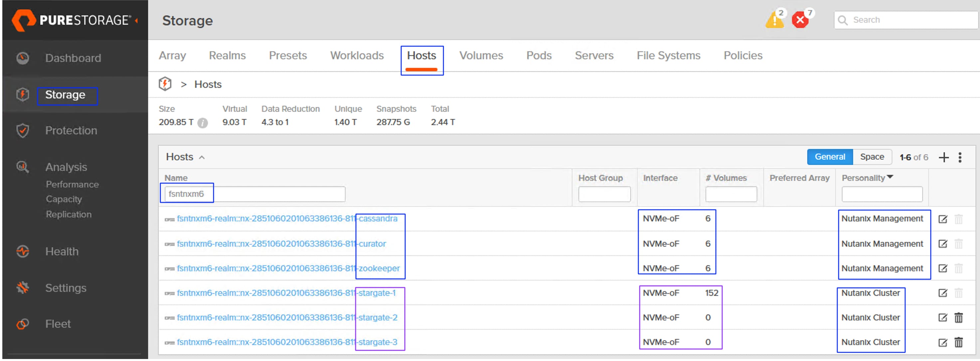Edit the cassandra host via pencil icon
This screenshot has height=361, width=980.
point(943,219)
